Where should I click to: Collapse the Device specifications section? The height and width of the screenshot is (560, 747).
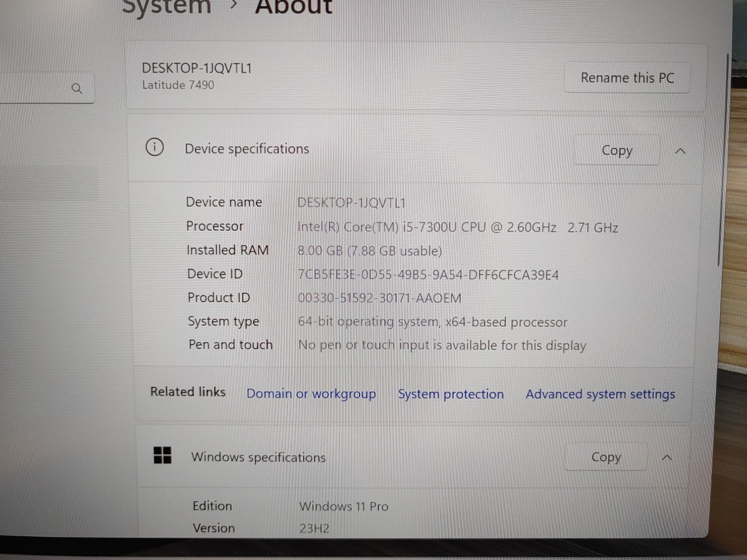click(x=680, y=151)
